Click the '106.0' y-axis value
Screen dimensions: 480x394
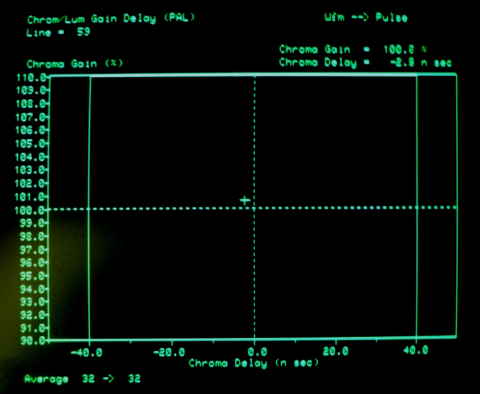[x=31, y=130]
